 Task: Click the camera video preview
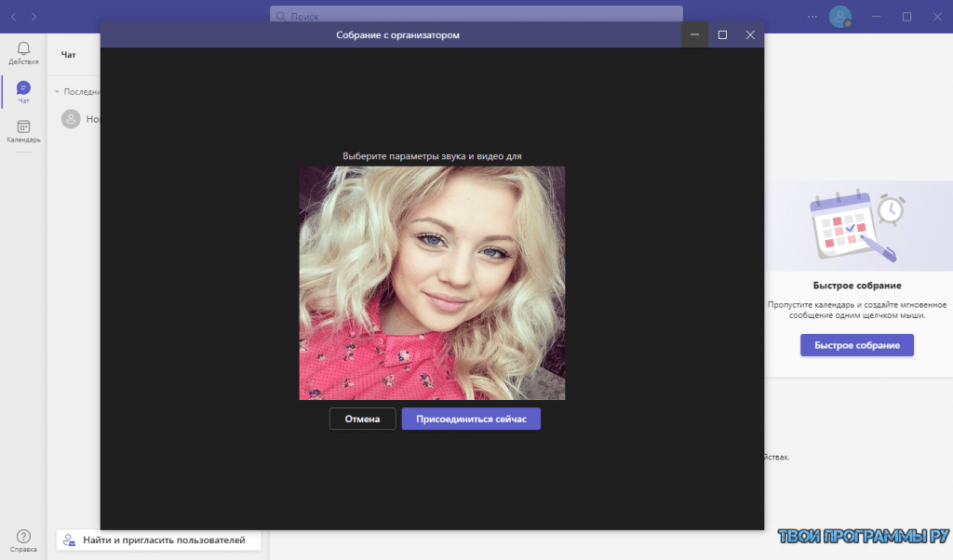point(432,282)
